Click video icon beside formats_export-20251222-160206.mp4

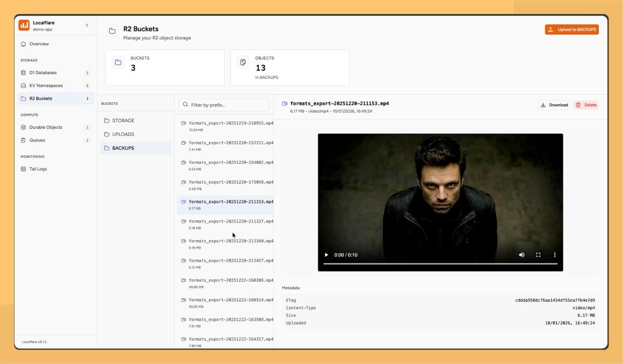183,280
